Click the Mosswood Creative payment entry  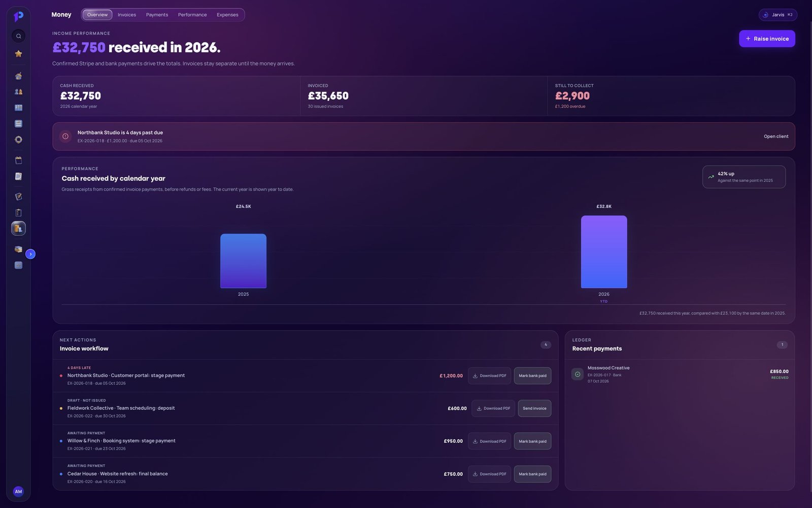tap(680, 374)
